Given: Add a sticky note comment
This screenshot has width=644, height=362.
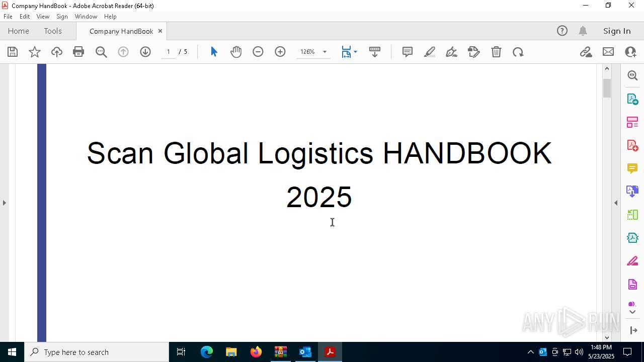Looking at the screenshot, I should coord(408,52).
